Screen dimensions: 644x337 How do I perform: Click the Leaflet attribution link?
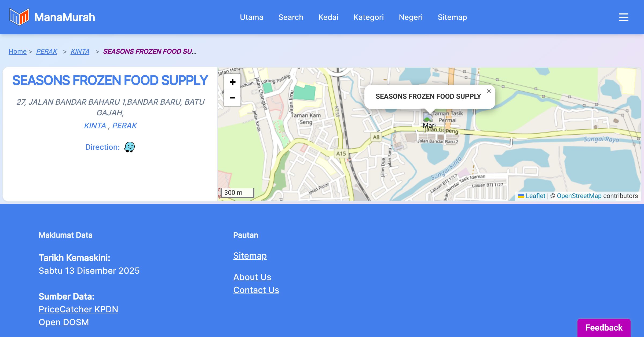click(x=535, y=196)
